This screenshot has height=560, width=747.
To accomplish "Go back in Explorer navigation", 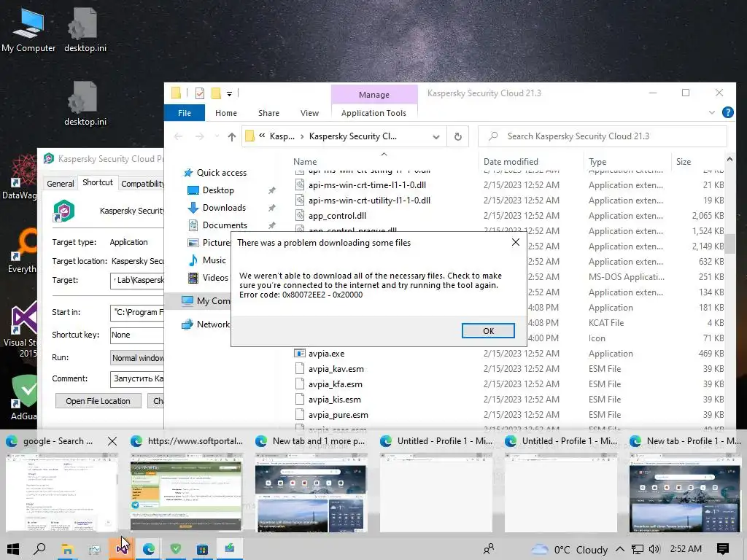I will 178,136.
